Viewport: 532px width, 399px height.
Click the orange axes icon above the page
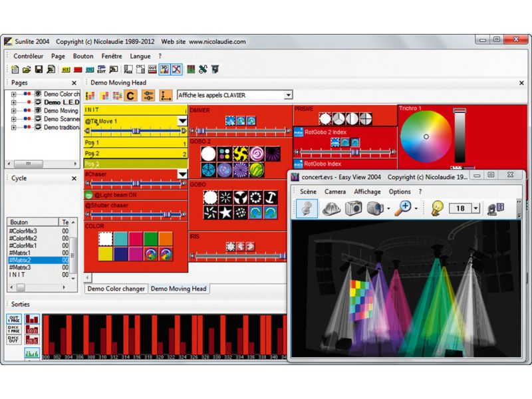point(166,96)
